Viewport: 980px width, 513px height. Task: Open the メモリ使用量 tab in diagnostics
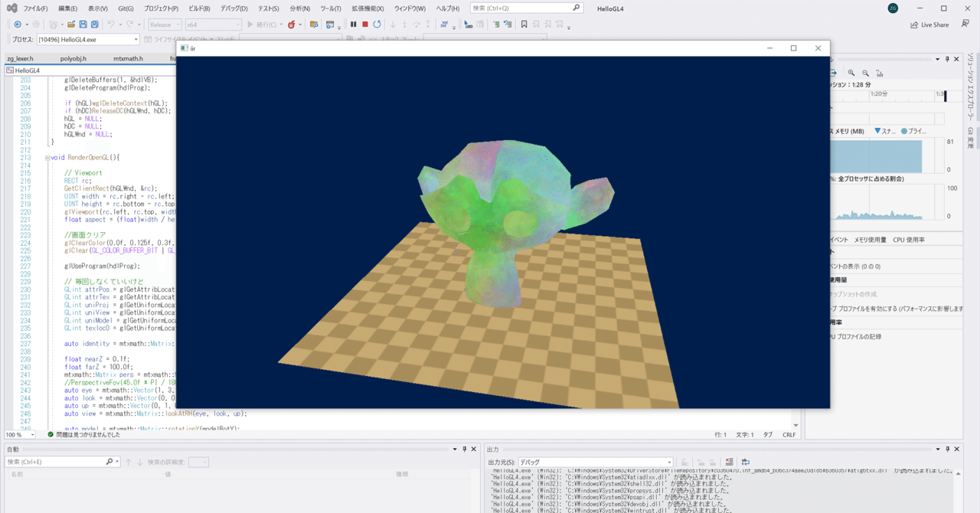click(x=870, y=240)
